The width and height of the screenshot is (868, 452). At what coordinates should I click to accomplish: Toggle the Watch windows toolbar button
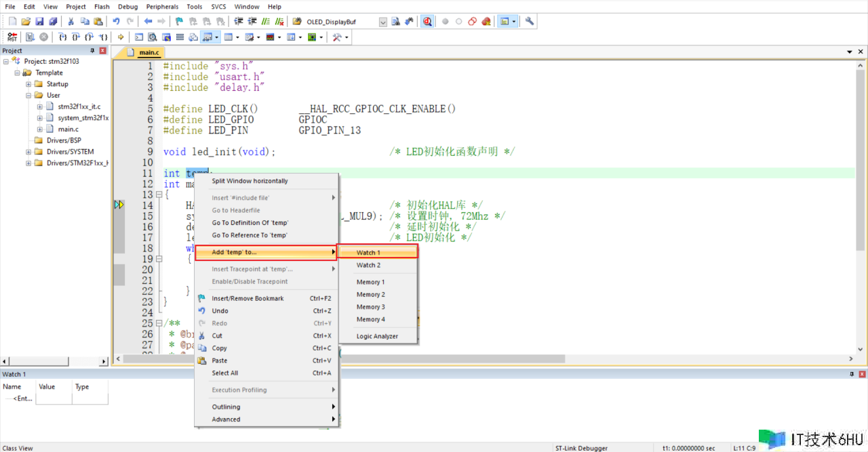[208, 37]
